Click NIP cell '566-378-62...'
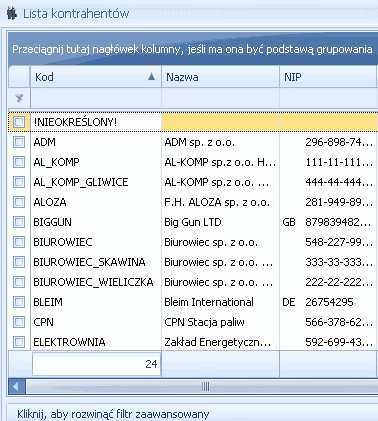This screenshot has height=421, width=378. [329, 322]
